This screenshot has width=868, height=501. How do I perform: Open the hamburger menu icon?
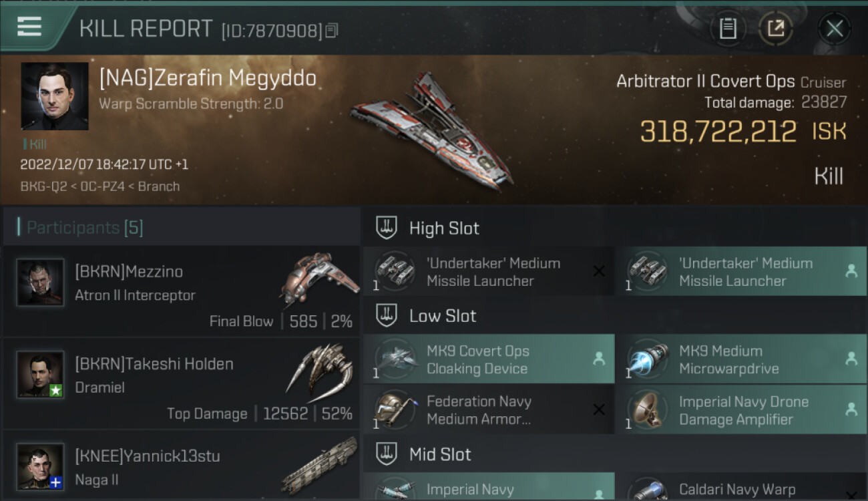[29, 27]
